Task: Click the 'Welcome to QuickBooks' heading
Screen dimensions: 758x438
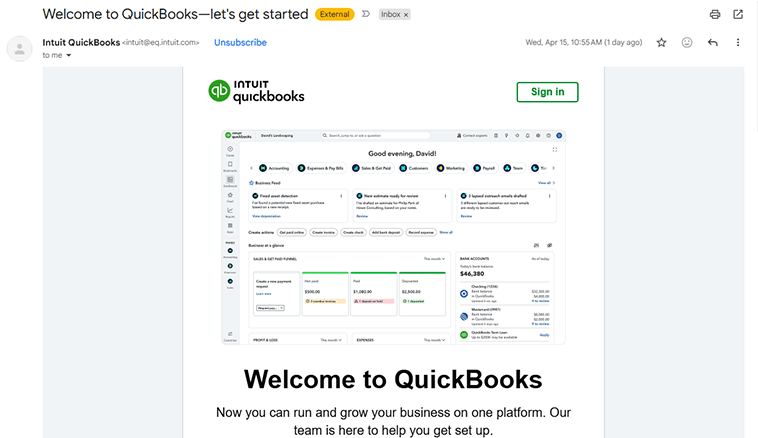Action: [x=393, y=379]
